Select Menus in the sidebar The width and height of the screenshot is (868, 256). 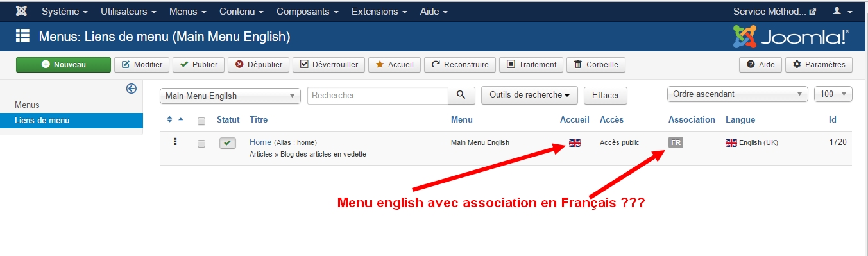pos(27,105)
